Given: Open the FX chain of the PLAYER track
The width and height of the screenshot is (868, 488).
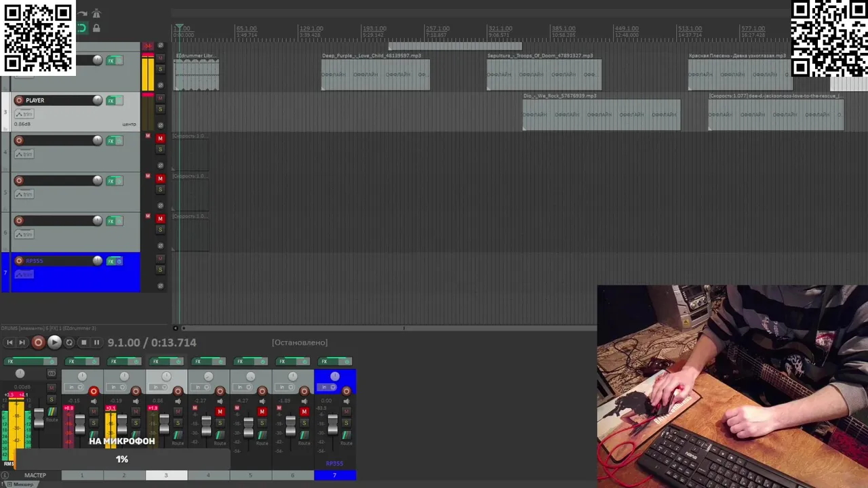Looking at the screenshot, I should (111, 101).
